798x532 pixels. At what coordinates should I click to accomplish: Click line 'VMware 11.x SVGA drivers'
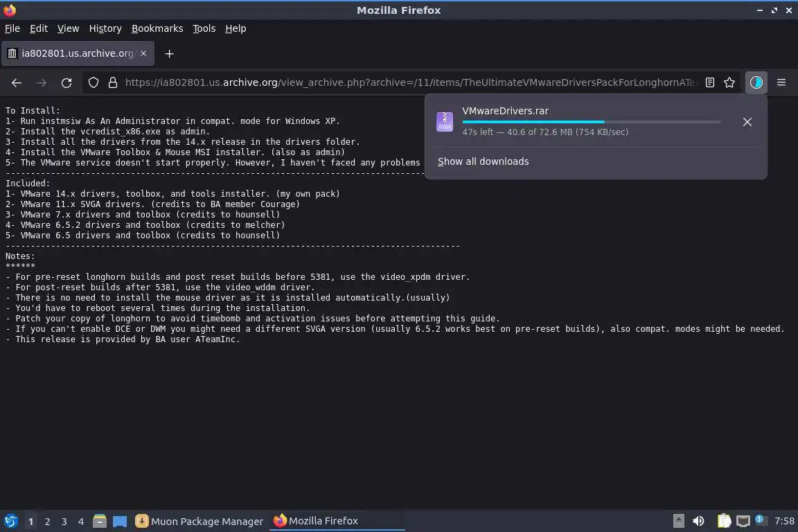click(152, 204)
